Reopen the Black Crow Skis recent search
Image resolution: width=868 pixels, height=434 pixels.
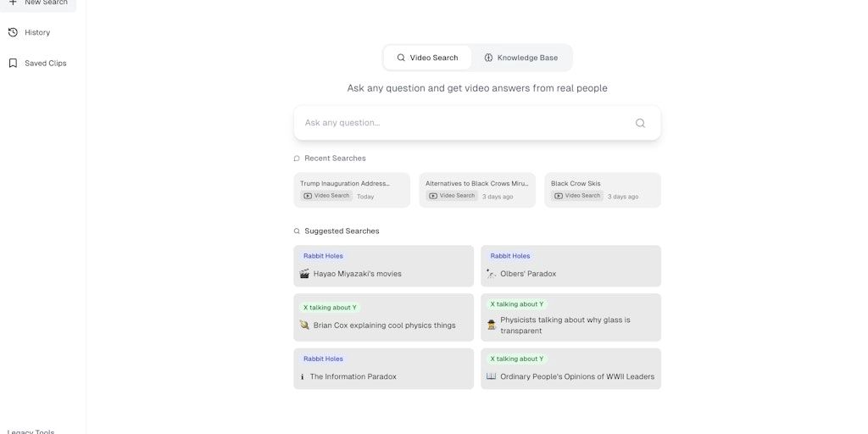[603, 190]
